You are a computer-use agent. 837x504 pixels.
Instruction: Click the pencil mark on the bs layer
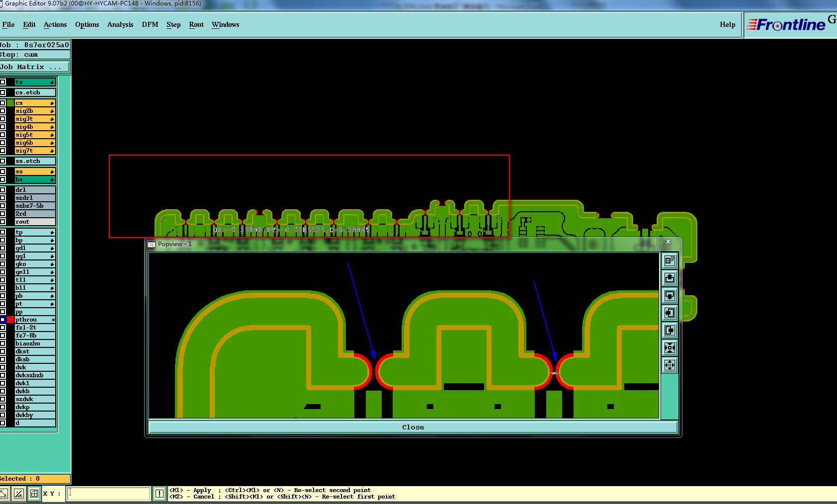coord(52,180)
